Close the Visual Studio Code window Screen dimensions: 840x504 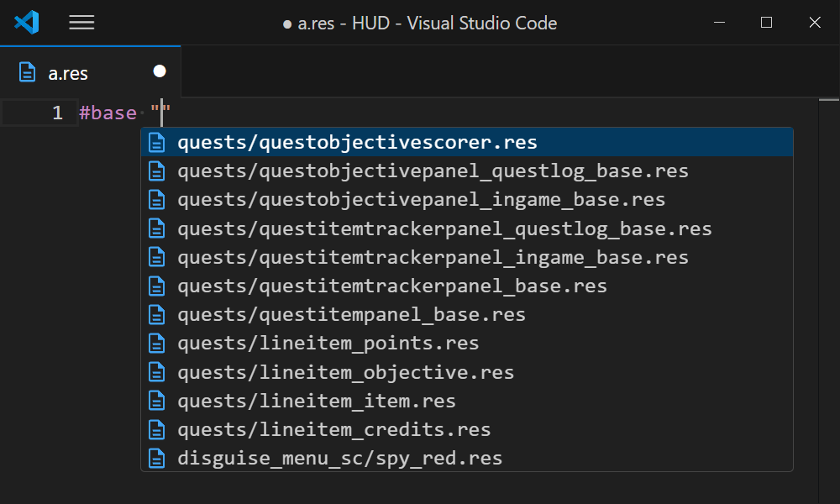815,23
